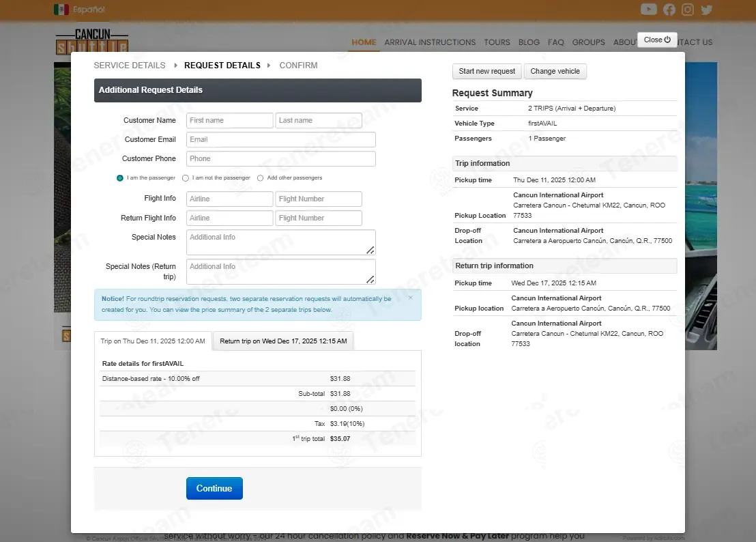Screen dimensions: 756x542
Task: Click the Change vehicle button
Action: [555, 72]
